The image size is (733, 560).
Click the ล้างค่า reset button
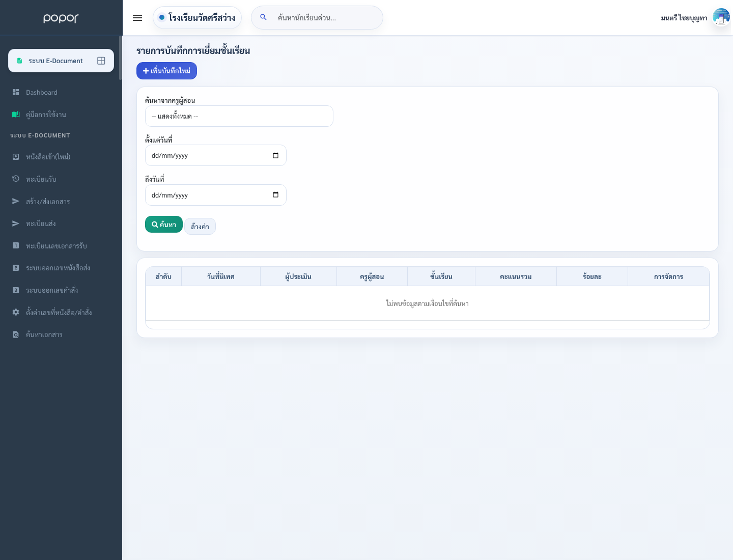(200, 227)
